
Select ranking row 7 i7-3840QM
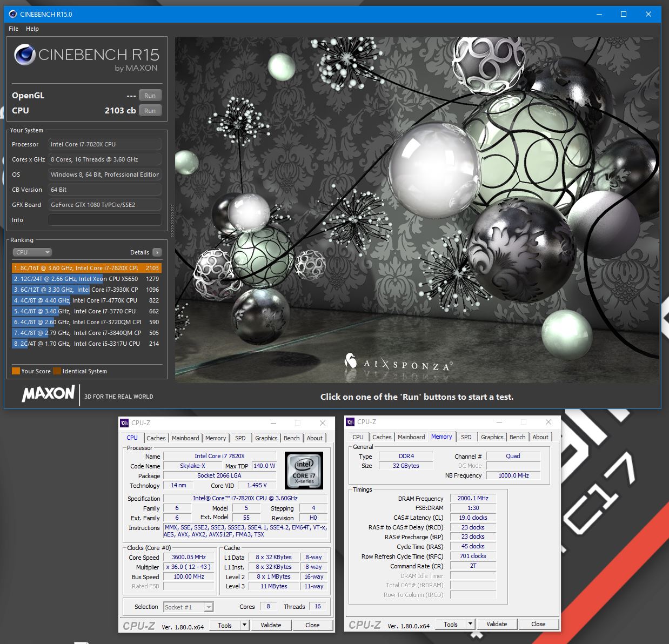[86, 333]
